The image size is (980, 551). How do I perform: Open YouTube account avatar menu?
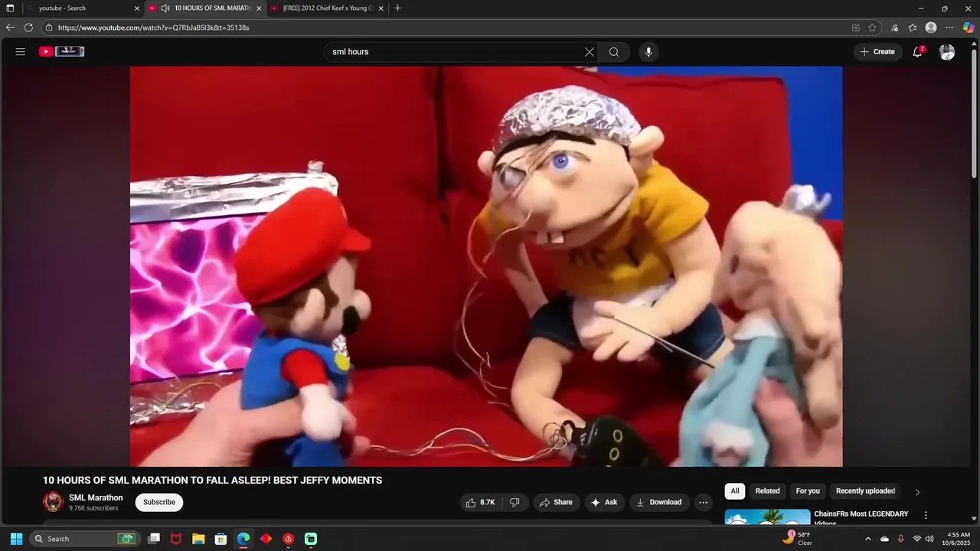(x=947, y=52)
